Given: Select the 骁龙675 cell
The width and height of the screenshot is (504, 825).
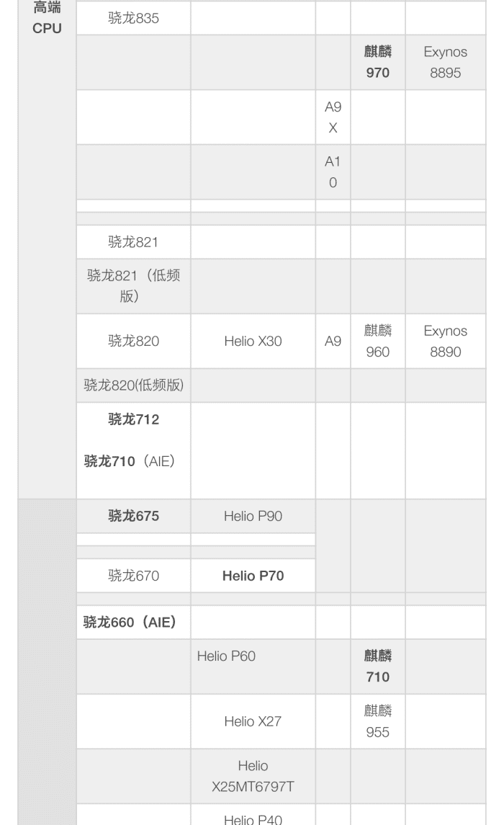Looking at the screenshot, I should 133,516.
